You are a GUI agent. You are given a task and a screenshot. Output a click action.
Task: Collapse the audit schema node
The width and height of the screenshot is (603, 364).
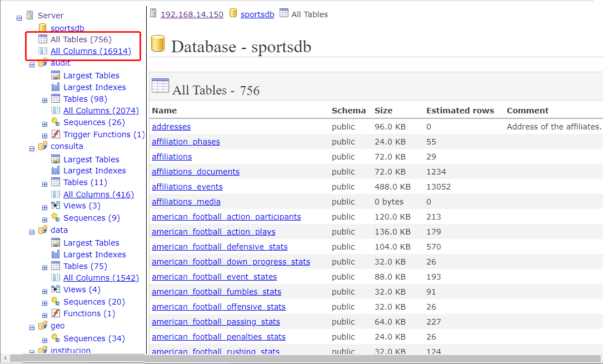(32, 65)
